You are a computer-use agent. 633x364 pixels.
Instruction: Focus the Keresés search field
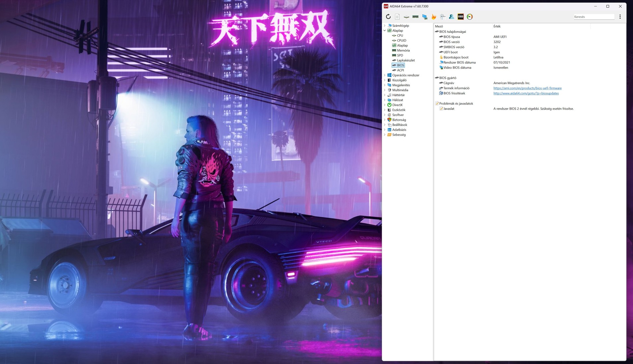click(x=594, y=17)
